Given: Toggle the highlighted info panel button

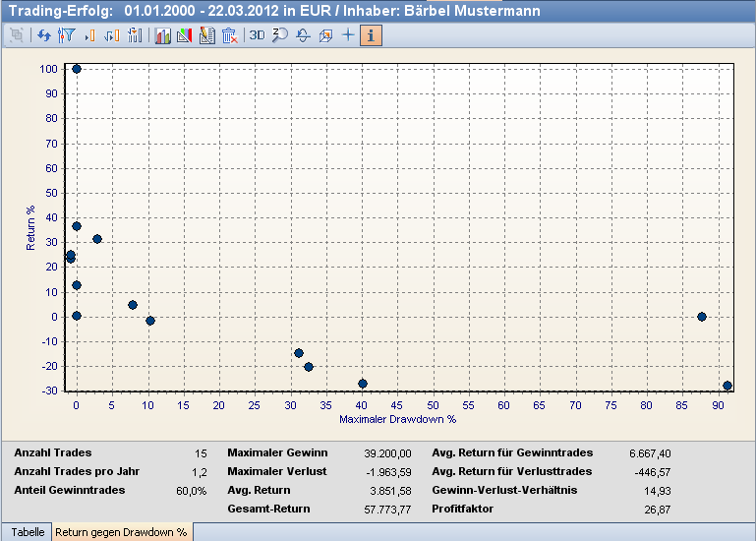Looking at the screenshot, I should tap(371, 35).
